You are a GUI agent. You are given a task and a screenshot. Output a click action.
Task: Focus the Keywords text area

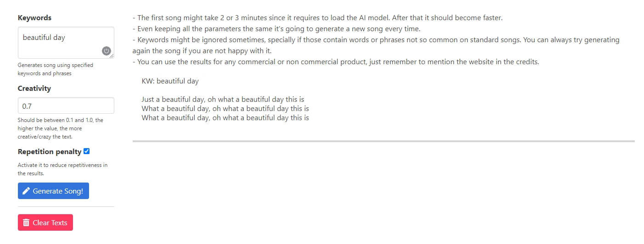click(x=66, y=43)
